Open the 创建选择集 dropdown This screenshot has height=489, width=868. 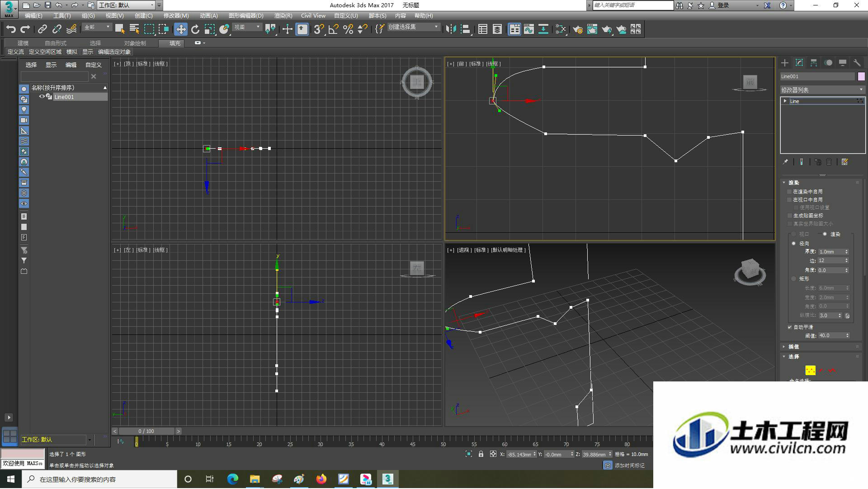click(413, 27)
